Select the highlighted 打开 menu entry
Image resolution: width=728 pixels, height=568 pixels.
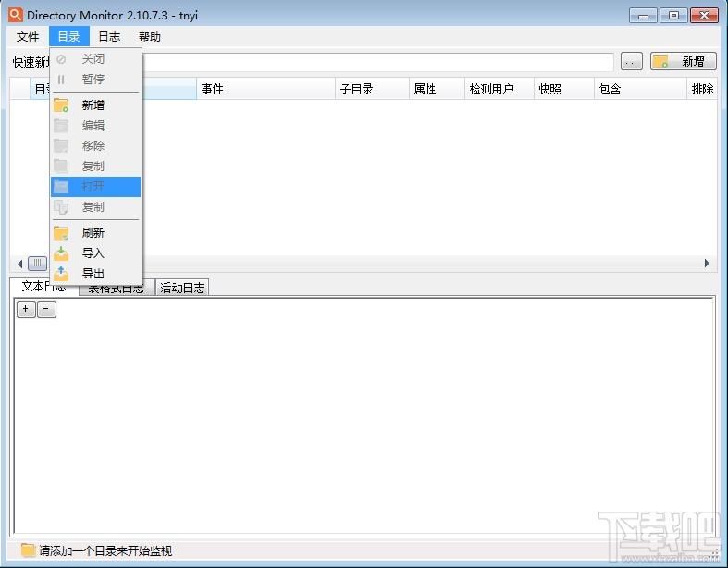(x=95, y=187)
